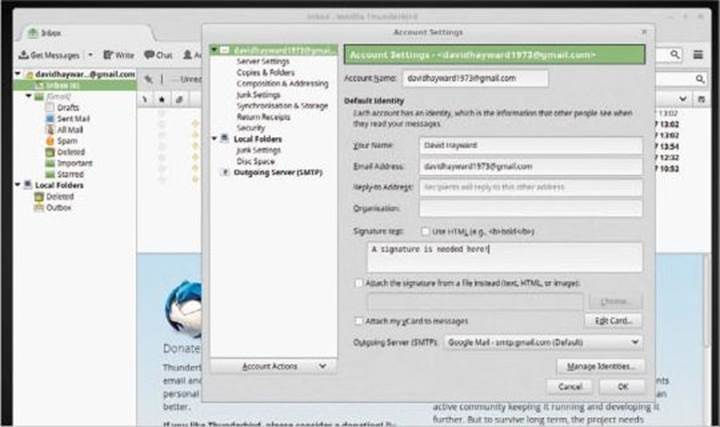The width and height of the screenshot is (720, 427).
Task: Select Disc Space settings
Action: click(255, 161)
